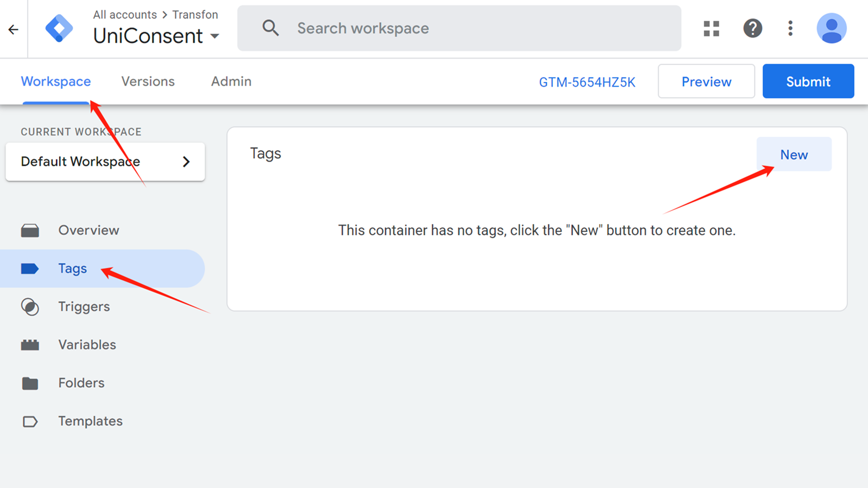Viewport: 868px width, 488px height.
Task: Switch to the Versions tab
Action: (x=148, y=81)
